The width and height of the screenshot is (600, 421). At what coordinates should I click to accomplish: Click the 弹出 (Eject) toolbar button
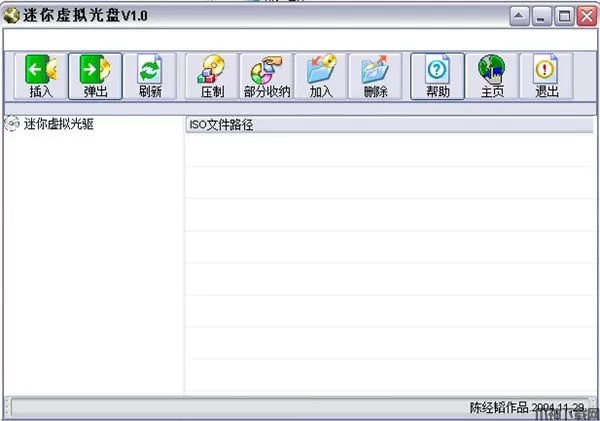95,77
